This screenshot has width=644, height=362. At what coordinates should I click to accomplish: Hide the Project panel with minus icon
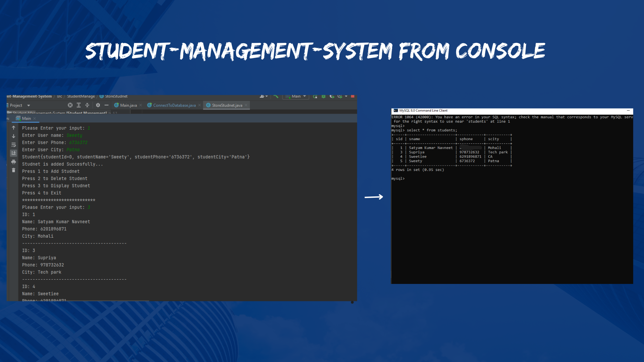pyautogui.click(x=106, y=105)
